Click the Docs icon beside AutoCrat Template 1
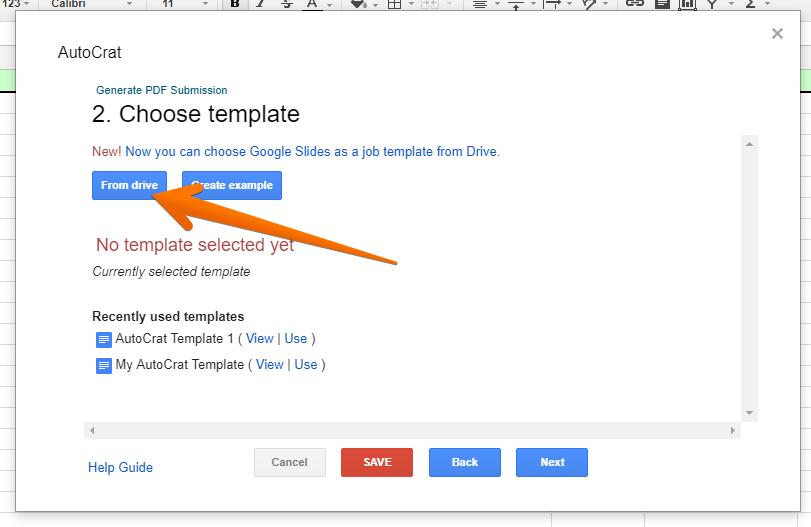811x527 pixels. [x=104, y=340]
